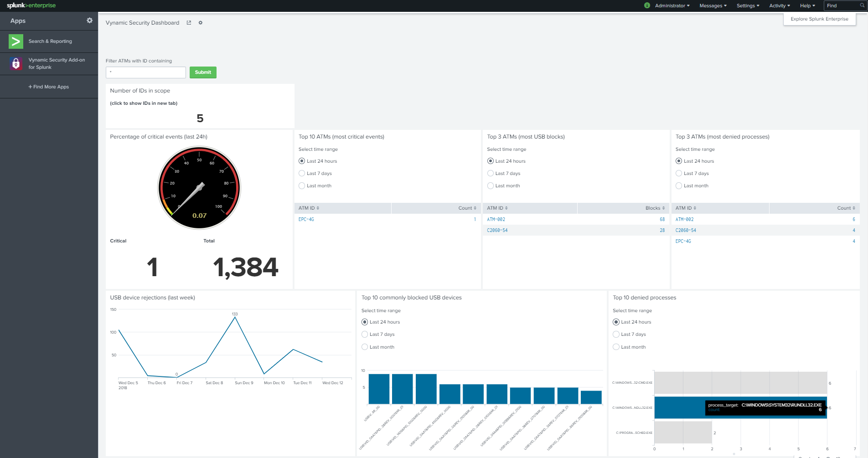This screenshot has width=868, height=458.
Task: Click the filter ATMs ID input field
Action: [146, 72]
